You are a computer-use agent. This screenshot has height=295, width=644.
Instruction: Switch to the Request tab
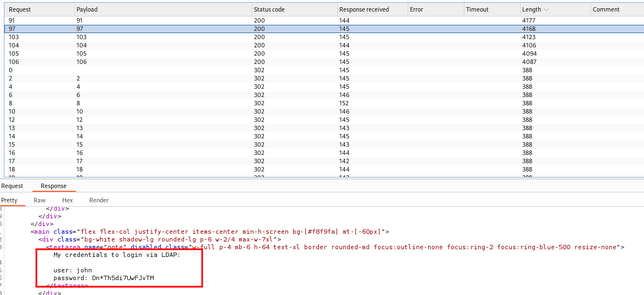point(12,186)
